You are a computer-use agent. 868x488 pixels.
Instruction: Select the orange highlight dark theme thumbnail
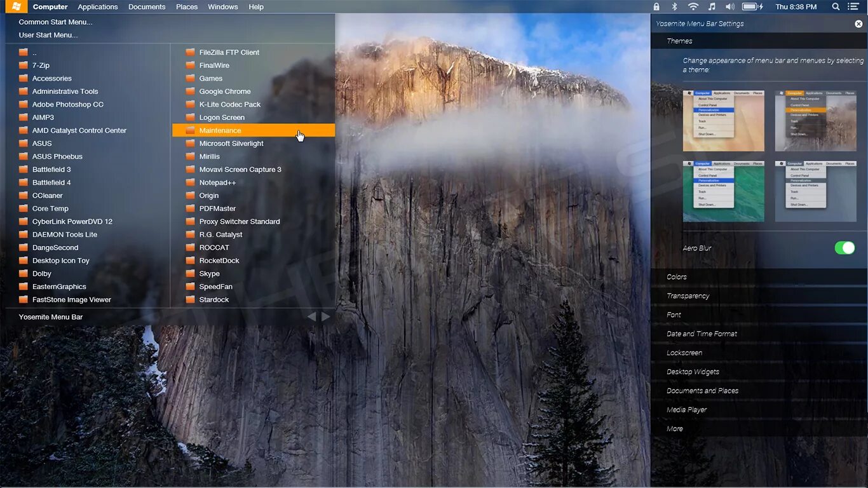816,121
